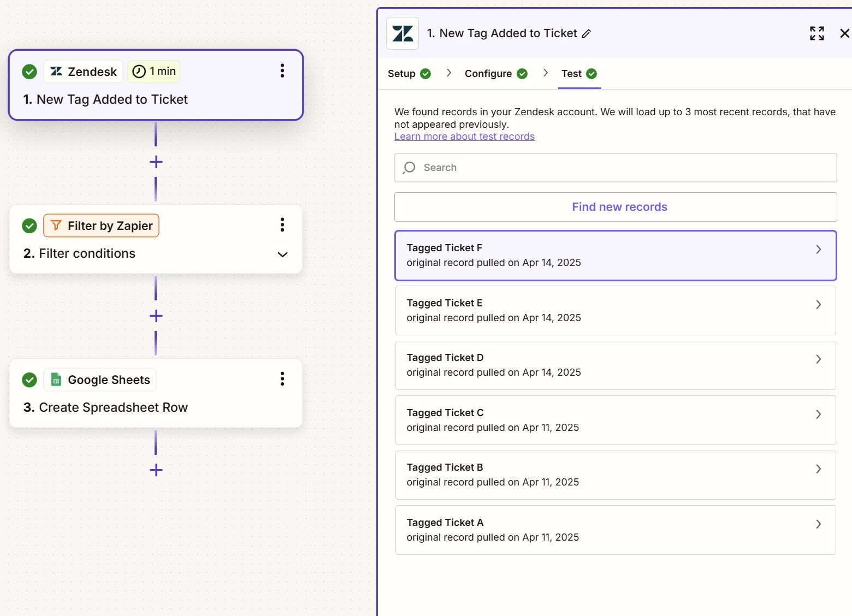Click green check on Google Sheets step
The height and width of the screenshot is (616, 852).
coord(29,380)
